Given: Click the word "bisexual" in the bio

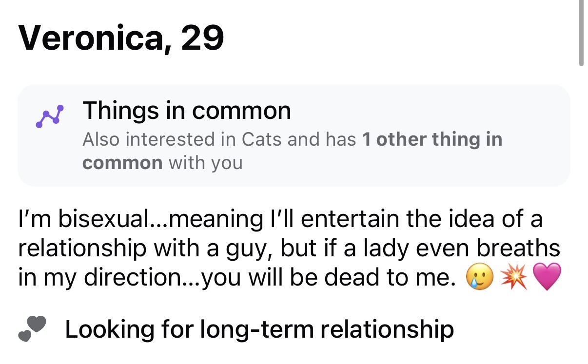Looking at the screenshot, I should (x=104, y=219).
